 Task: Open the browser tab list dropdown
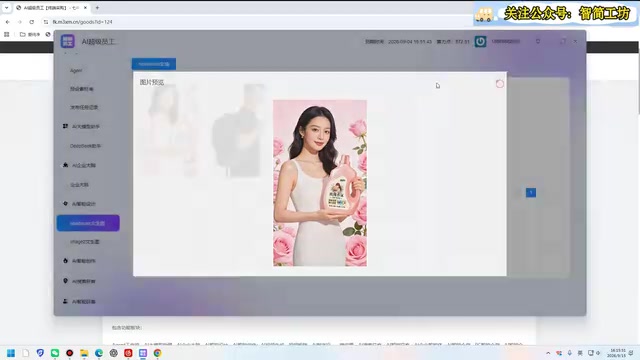pyautogui.click(x=7, y=7)
